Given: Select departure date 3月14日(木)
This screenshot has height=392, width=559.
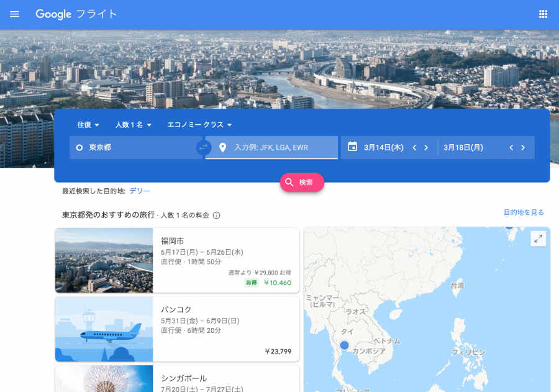Looking at the screenshot, I should [384, 148].
